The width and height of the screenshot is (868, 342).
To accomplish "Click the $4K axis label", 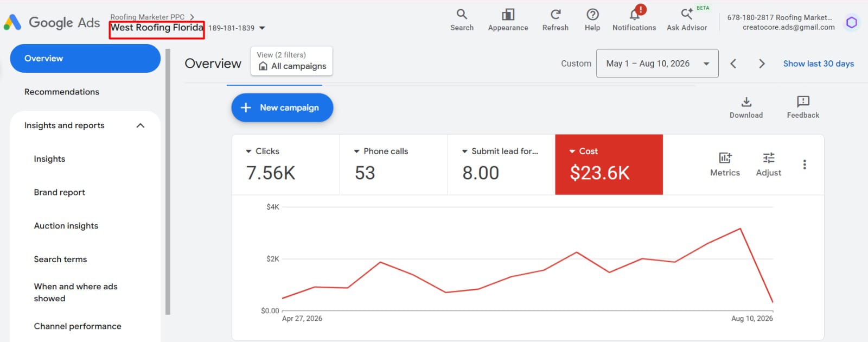I will click(273, 207).
